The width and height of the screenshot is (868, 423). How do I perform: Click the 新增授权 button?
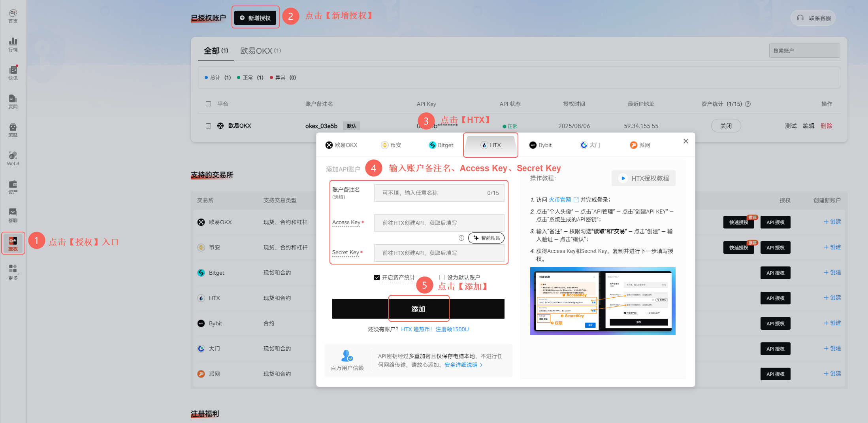[255, 18]
